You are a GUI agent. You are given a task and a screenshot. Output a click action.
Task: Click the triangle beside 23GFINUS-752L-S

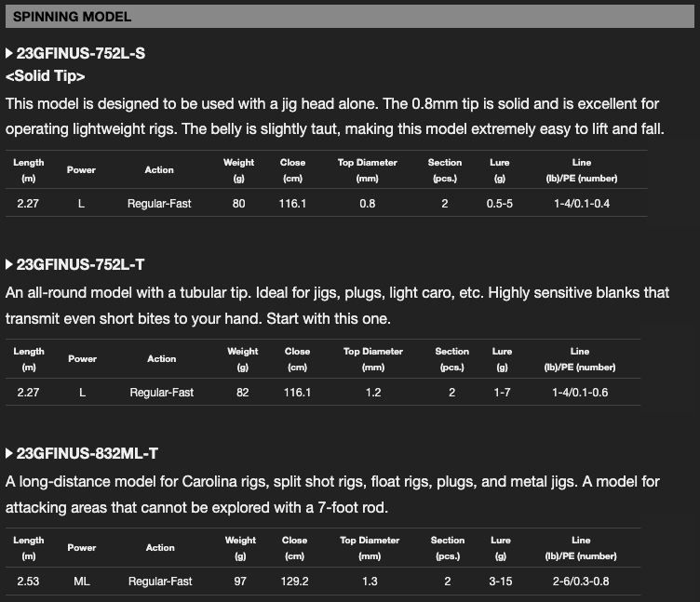9,54
